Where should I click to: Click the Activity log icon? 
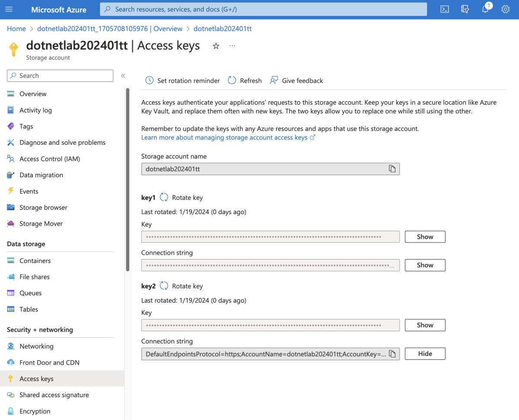[x=11, y=110]
